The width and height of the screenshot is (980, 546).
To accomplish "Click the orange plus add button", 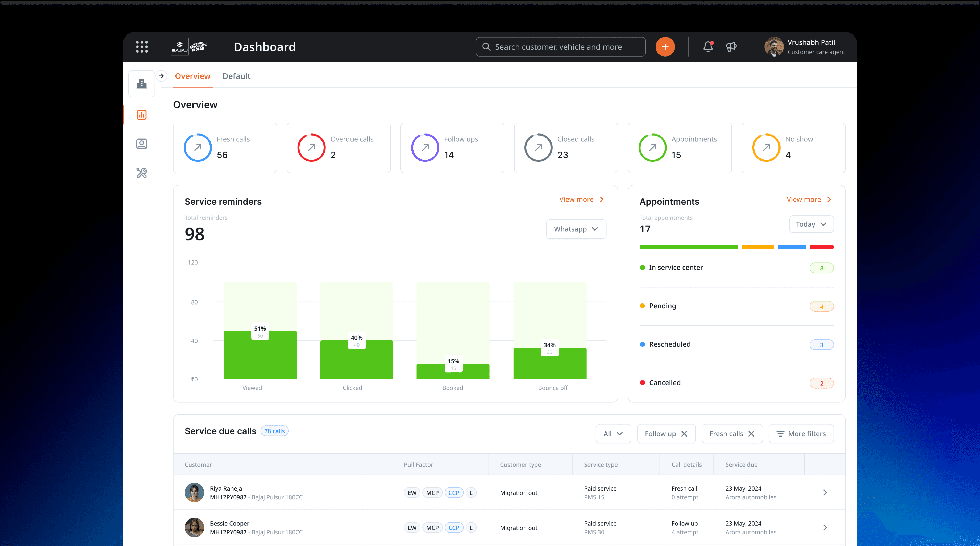I will tap(665, 47).
